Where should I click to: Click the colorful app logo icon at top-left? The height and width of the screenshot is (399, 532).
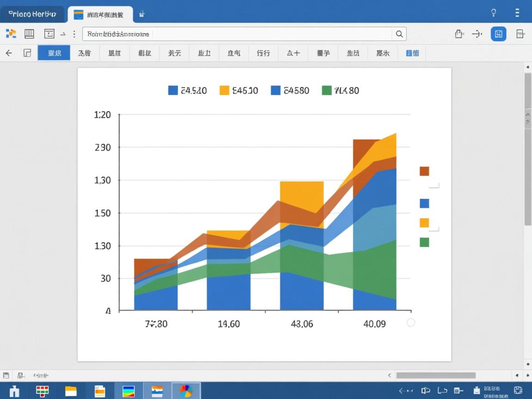coord(11,33)
